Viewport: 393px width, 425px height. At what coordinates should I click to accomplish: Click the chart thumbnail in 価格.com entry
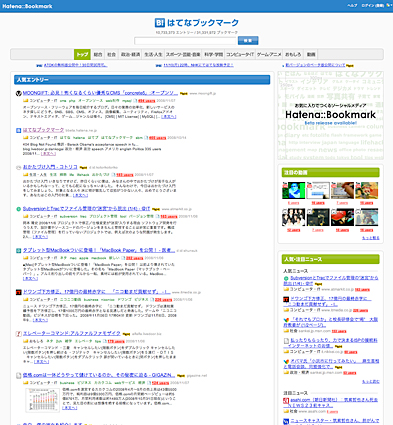point(42,400)
